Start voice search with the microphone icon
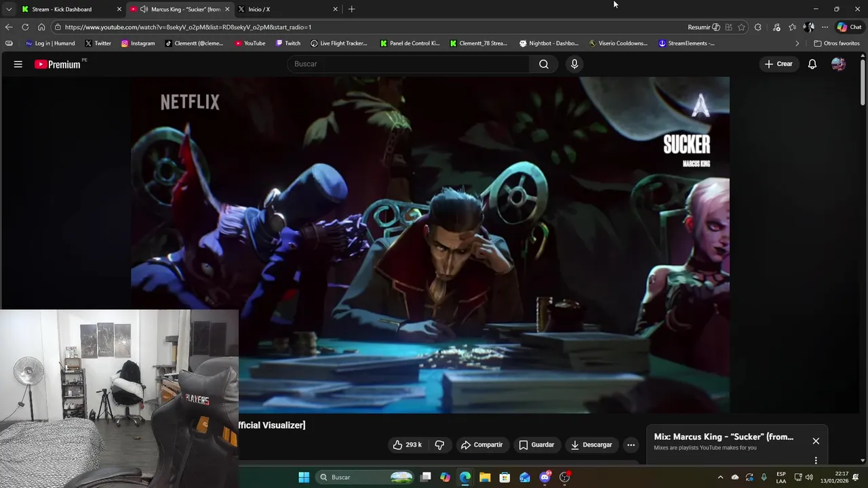The width and height of the screenshot is (868, 488). point(574,64)
